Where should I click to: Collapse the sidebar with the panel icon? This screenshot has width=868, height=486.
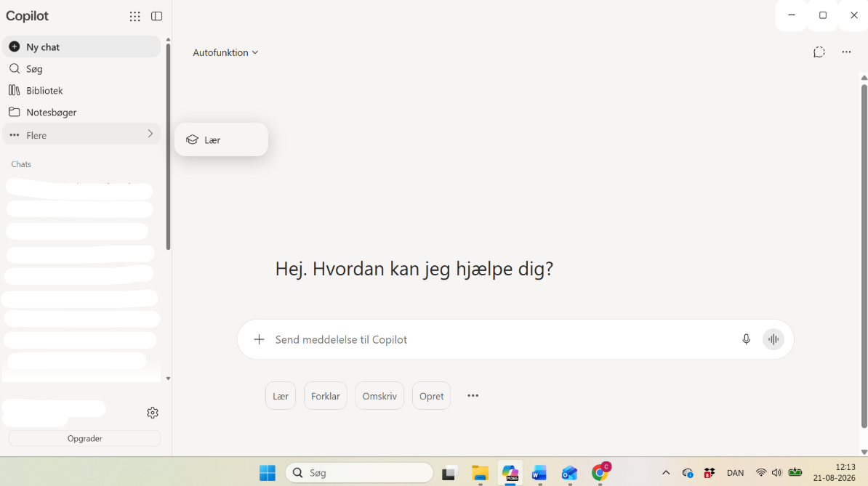156,17
